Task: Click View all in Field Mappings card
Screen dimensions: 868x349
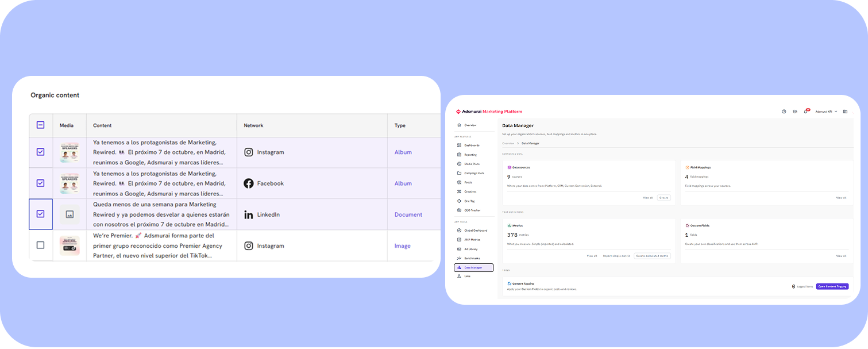Action: point(841,198)
